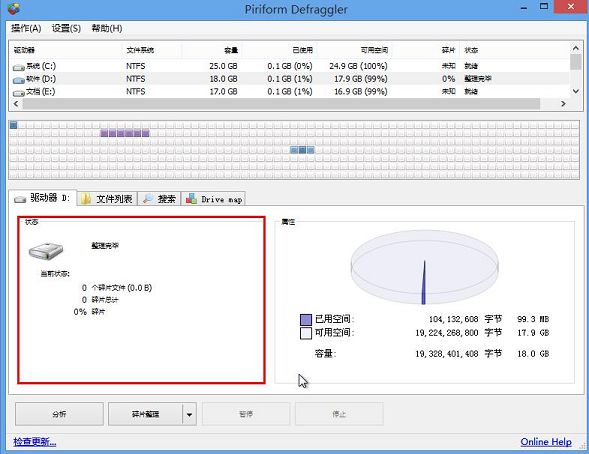The image size is (589, 454).
Task: Click the 分析 analyze button
Action: (x=59, y=414)
